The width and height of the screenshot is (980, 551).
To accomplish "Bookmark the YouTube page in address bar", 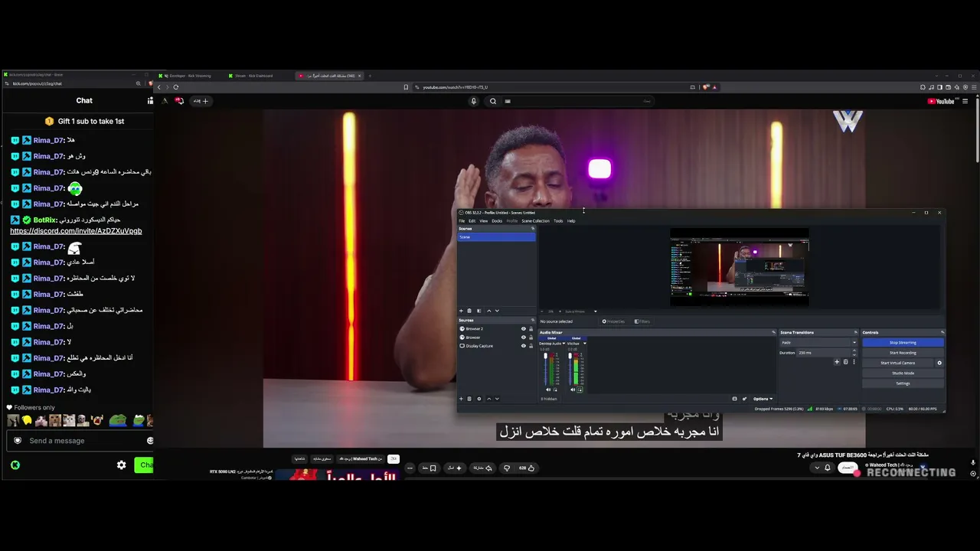I will [x=406, y=87].
